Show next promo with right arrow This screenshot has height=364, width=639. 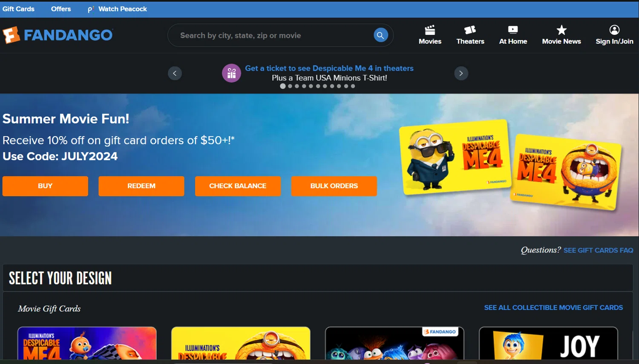point(461,73)
